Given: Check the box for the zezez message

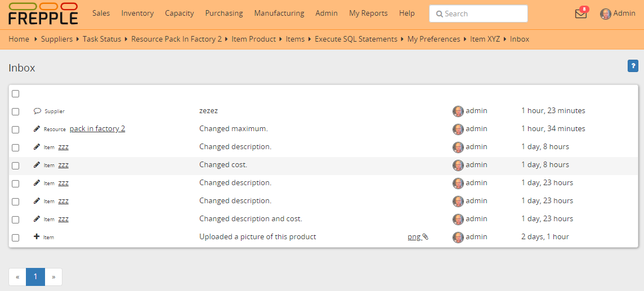Looking at the screenshot, I should [16, 111].
